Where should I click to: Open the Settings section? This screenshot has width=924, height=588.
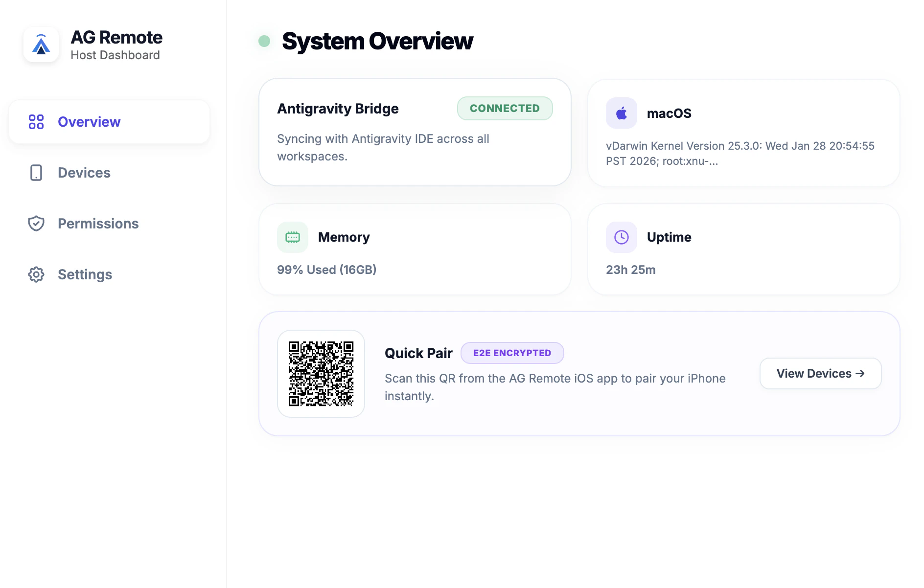click(x=109, y=274)
